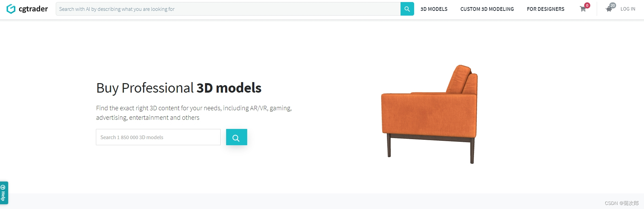Click the 'Buy Professional 3D models' headline
This screenshot has height=209, width=644.
pos(179,88)
